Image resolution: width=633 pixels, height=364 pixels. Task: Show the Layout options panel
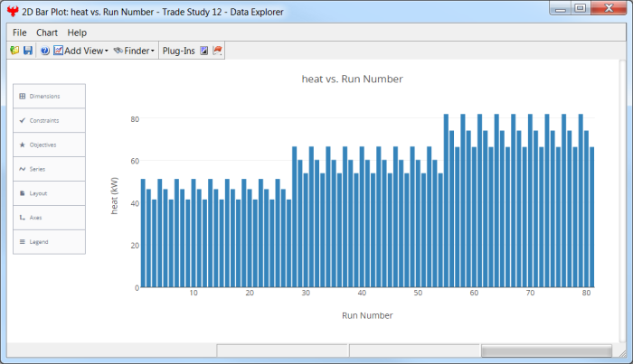click(x=50, y=193)
